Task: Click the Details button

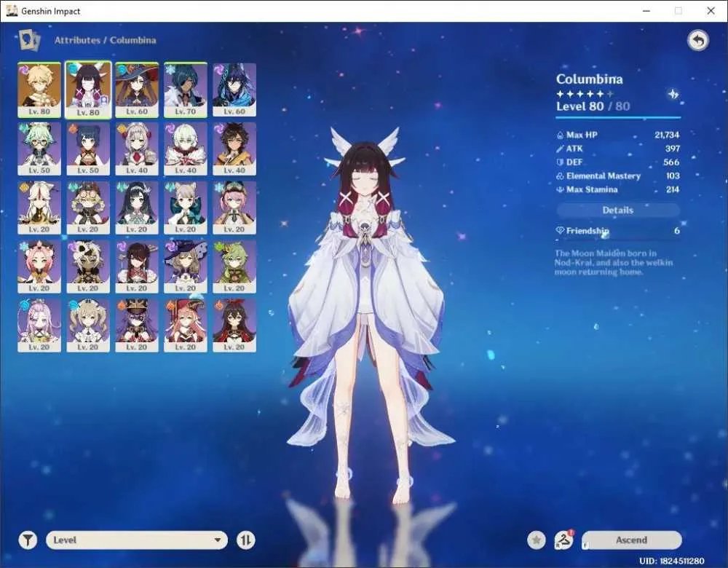Action: 618,210
